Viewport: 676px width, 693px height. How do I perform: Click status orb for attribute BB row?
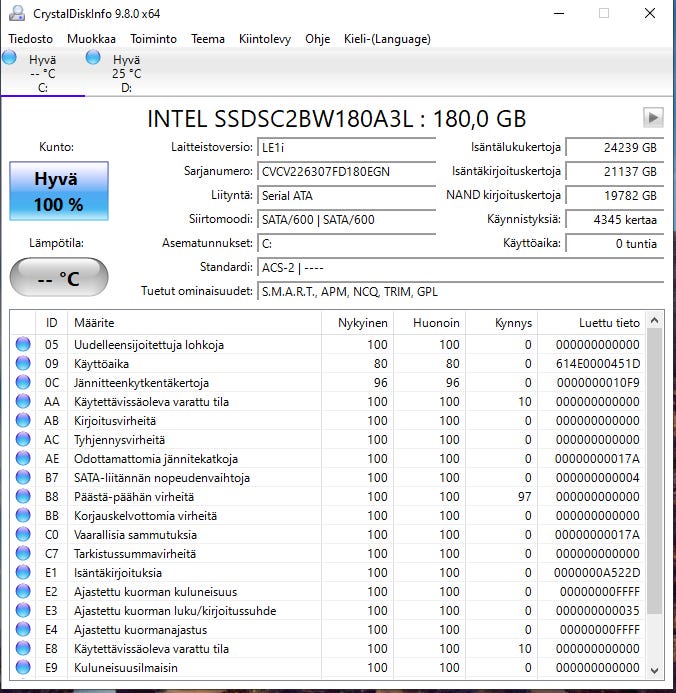click(23, 515)
